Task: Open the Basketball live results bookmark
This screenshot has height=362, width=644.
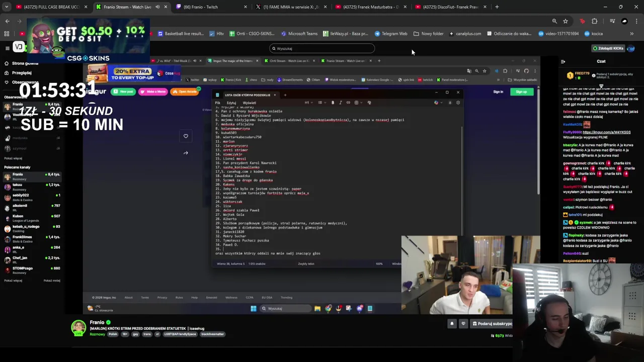Action: click(x=181, y=34)
